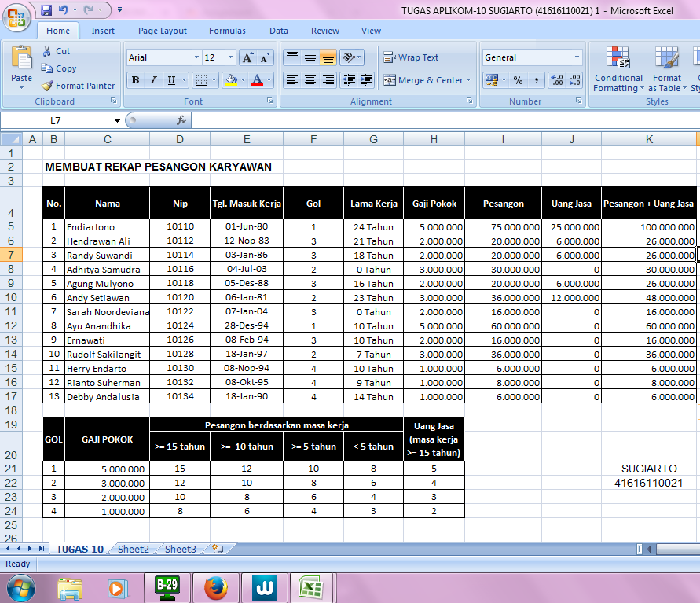The image size is (700, 603).
Task: Open Format as Table gallery
Action: 667,69
